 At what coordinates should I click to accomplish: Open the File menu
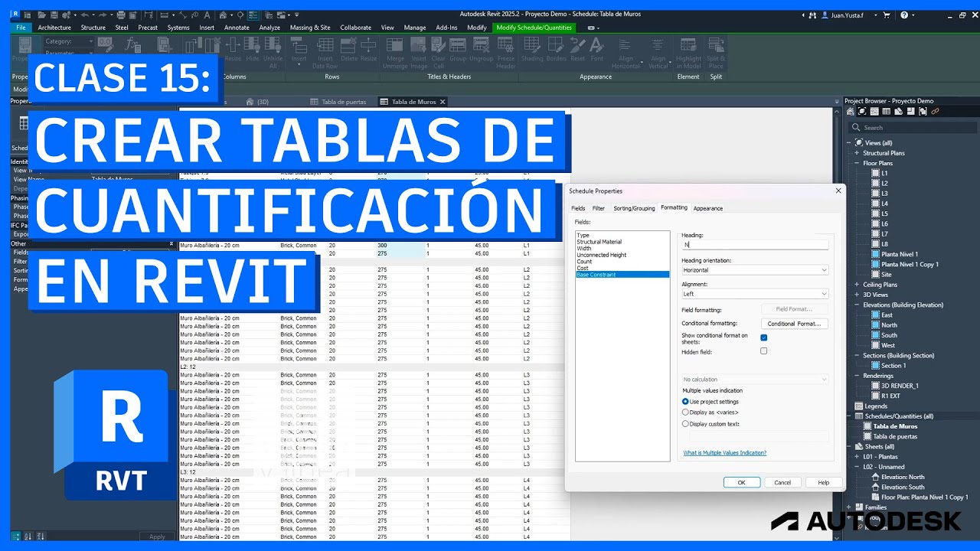pos(20,28)
